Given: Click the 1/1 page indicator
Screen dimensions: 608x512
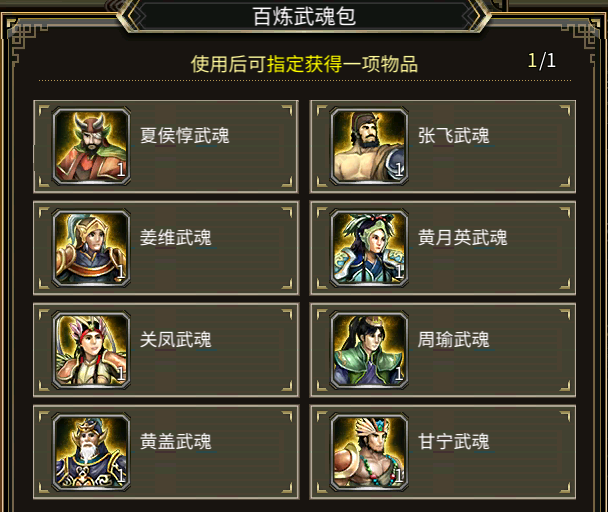Looking at the screenshot, I should pos(542,61).
